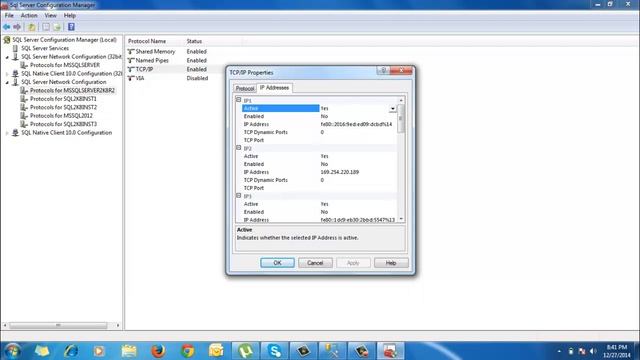Open the Active value dropdown arrow under IP1

tap(392, 109)
